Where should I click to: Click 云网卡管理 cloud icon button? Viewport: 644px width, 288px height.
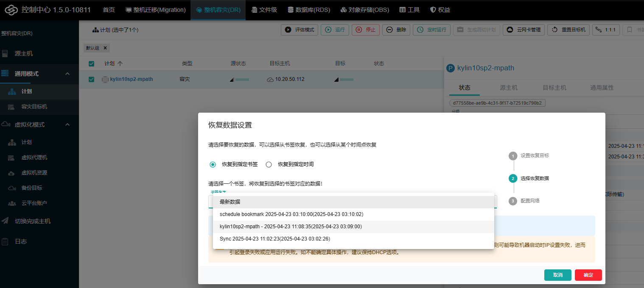point(524,30)
